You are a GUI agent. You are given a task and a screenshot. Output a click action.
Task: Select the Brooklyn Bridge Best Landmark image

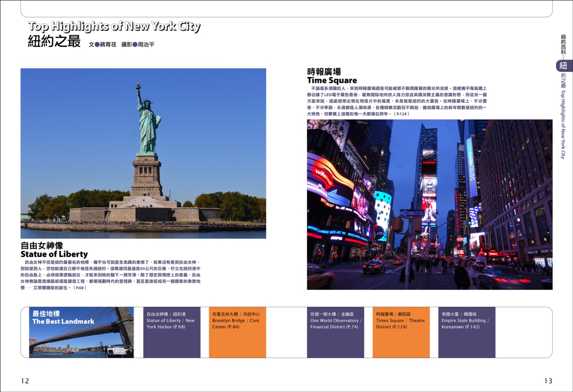pos(81,332)
